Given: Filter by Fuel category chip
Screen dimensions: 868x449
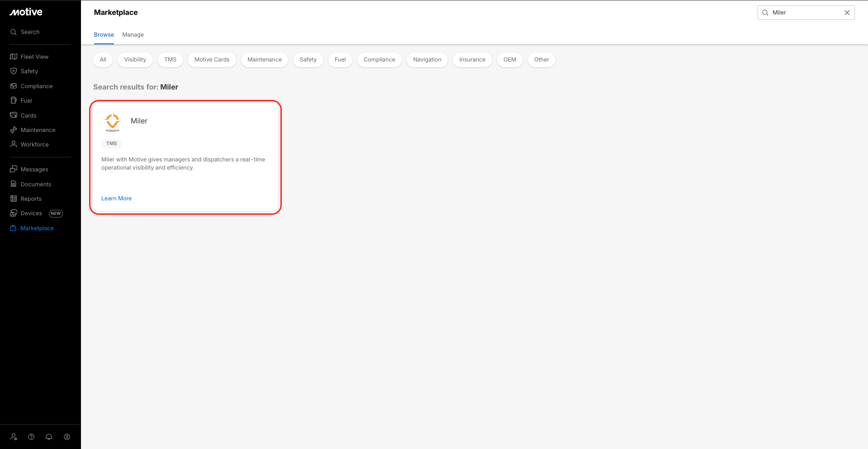Looking at the screenshot, I should [x=340, y=60].
